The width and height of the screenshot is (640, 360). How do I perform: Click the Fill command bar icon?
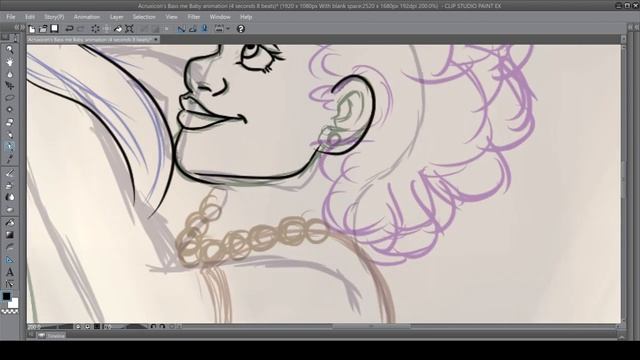point(118,29)
